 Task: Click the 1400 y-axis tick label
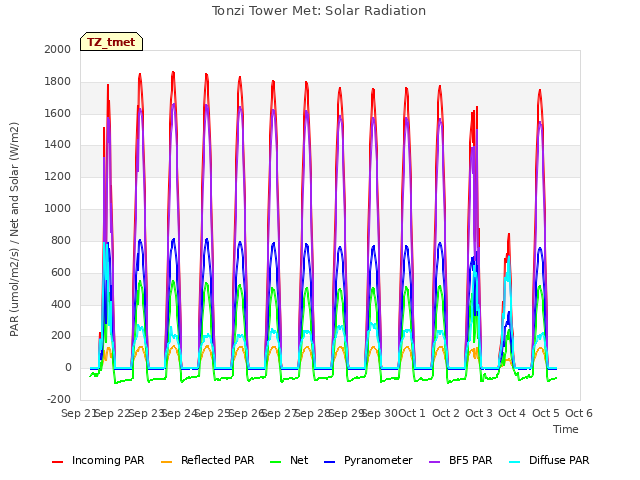coord(58,144)
